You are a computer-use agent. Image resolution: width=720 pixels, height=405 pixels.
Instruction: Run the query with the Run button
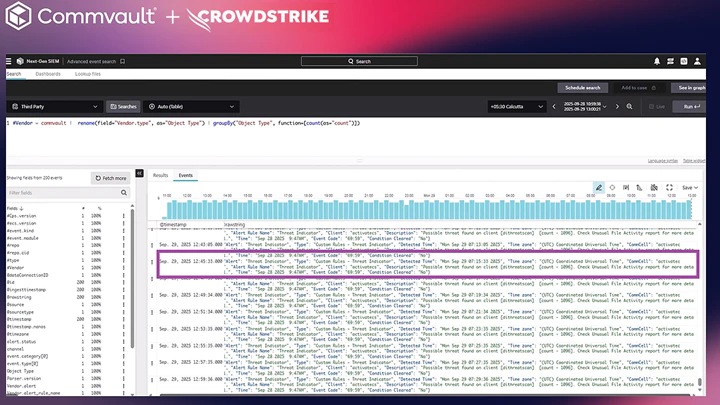point(690,107)
